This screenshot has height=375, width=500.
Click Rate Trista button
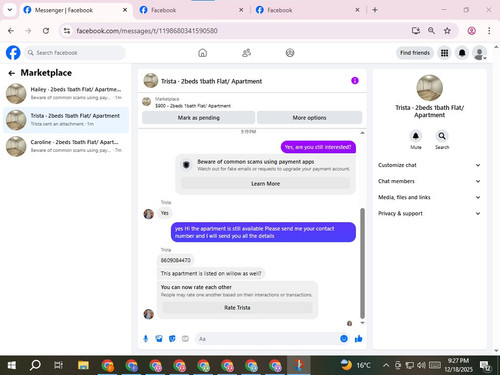coord(237,308)
